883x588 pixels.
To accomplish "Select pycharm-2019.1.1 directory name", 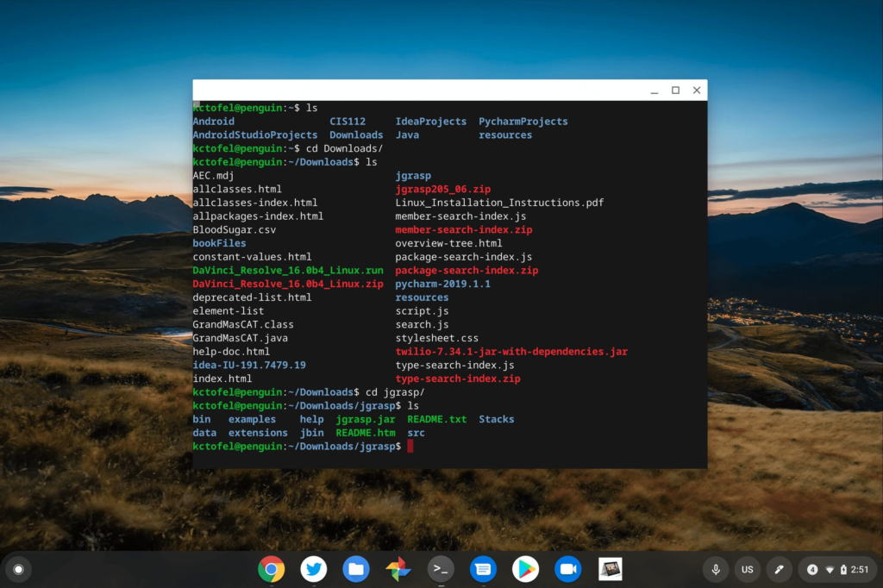I will [442, 284].
